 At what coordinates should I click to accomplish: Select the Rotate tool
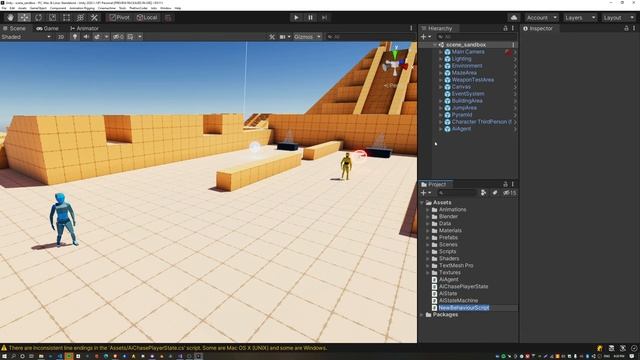(x=38, y=18)
